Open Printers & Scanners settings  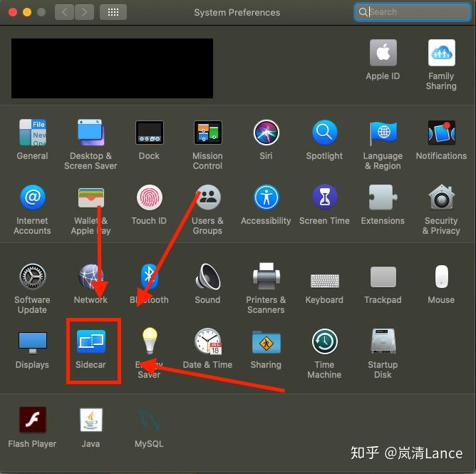click(267, 277)
